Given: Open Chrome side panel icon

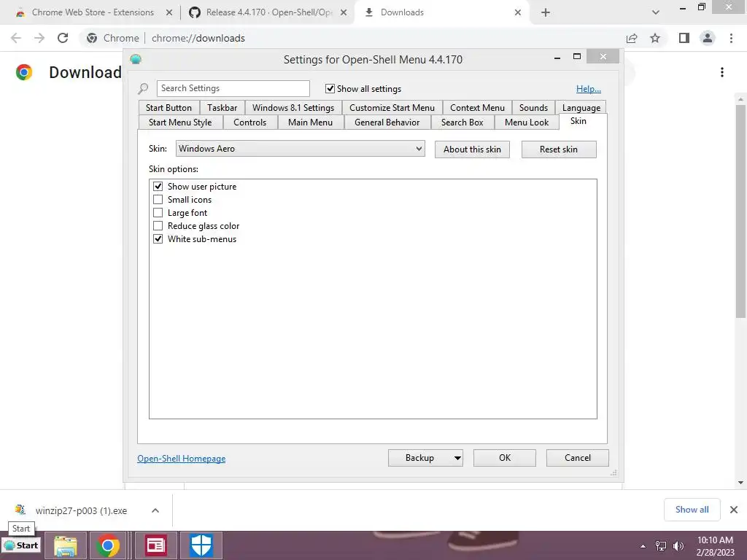Looking at the screenshot, I should pos(684,38).
